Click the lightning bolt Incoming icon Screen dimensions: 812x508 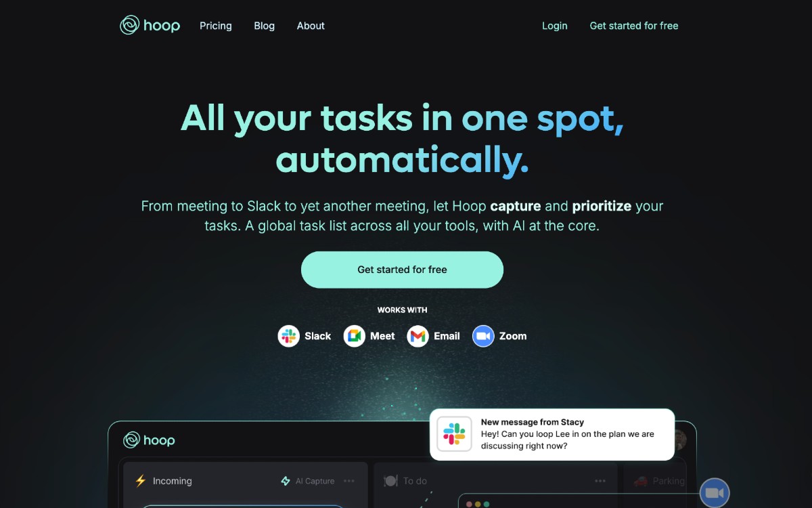coord(141,481)
